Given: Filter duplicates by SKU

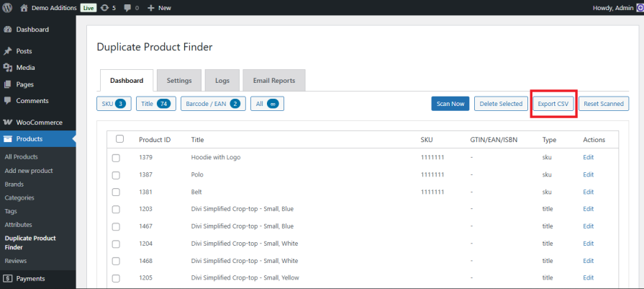Looking at the screenshot, I should pos(114,104).
